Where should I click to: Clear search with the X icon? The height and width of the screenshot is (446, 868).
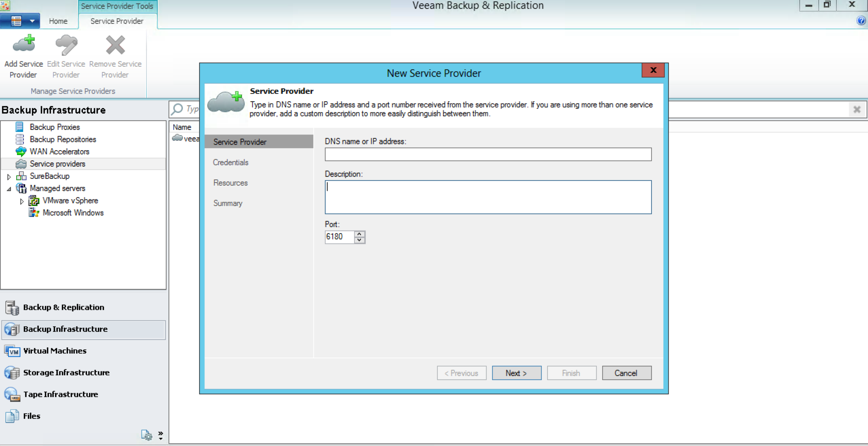pos(857,109)
